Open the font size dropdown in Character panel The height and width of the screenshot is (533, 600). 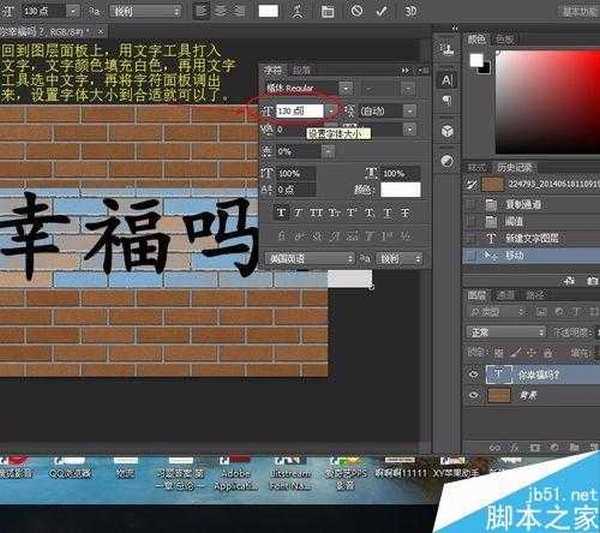pyautogui.click(x=331, y=111)
